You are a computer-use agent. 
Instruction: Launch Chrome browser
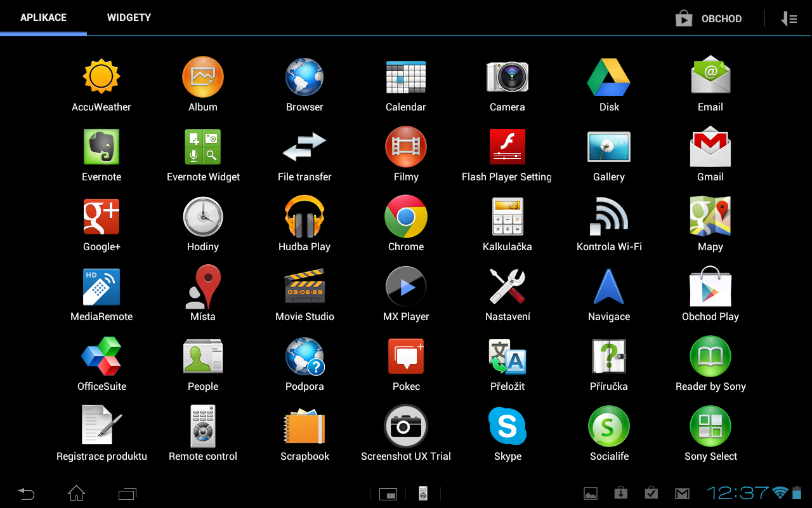point(406,216)
